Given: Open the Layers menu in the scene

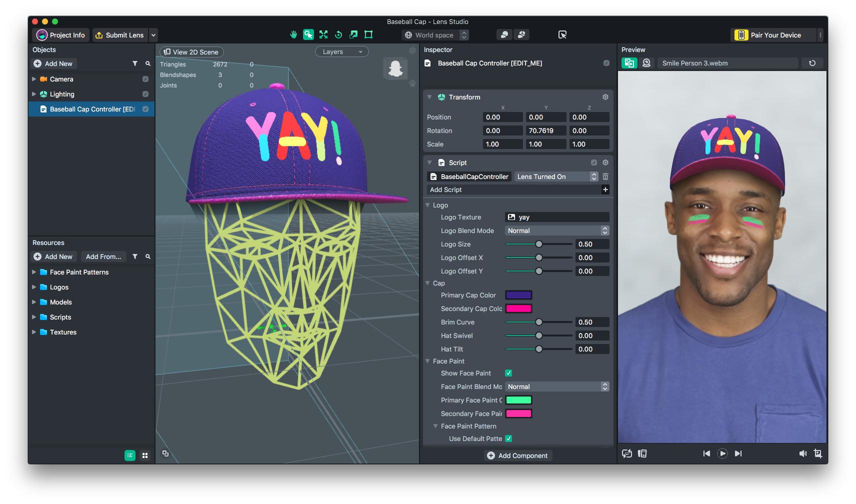Looking at the screenshot, I should pos(341,51).
